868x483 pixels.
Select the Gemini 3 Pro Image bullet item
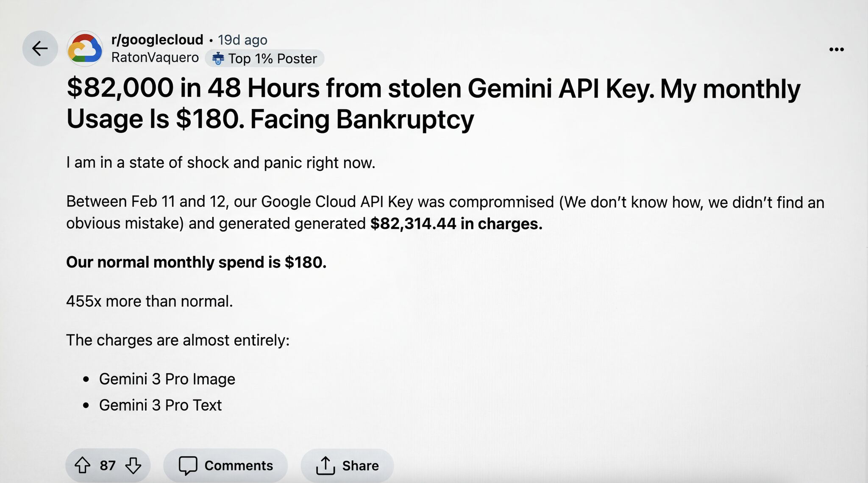pyautogui.click(x=167, y=379)
